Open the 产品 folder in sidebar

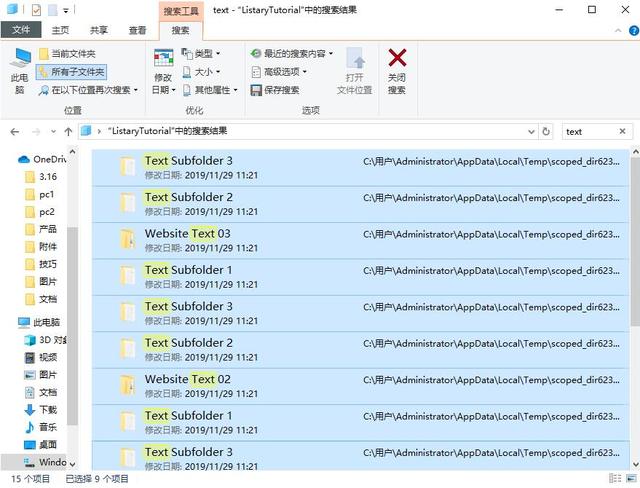pos(41,229)
